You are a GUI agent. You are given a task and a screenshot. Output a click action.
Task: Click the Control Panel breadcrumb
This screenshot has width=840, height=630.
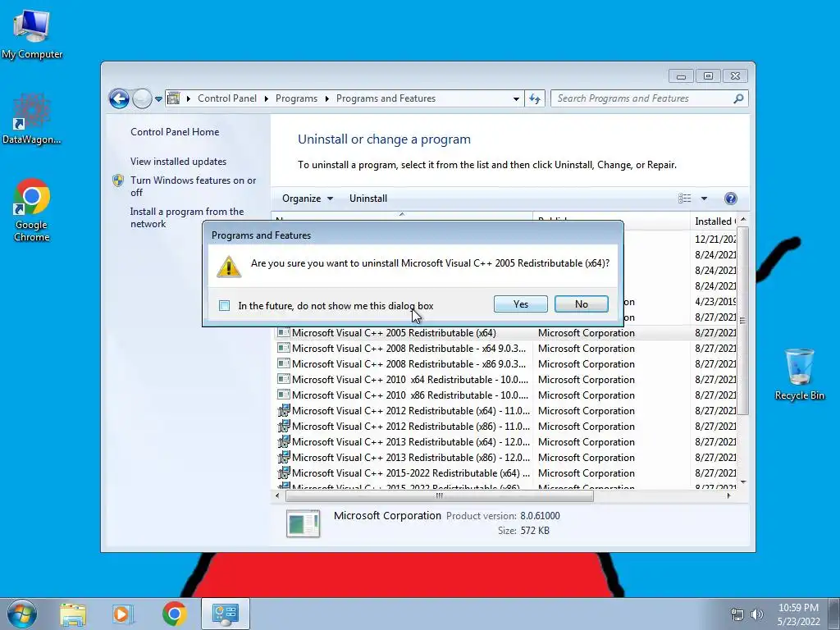[227, 98]
